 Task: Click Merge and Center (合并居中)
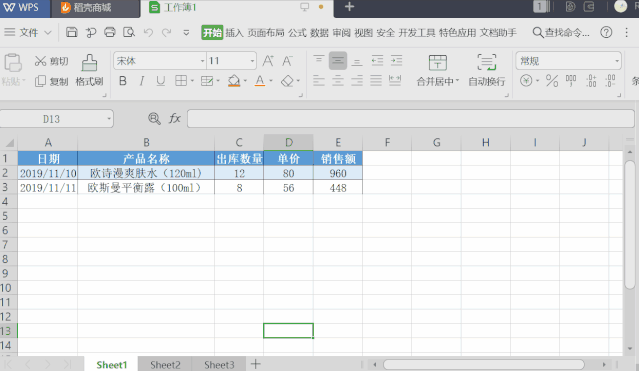(438, 71)
